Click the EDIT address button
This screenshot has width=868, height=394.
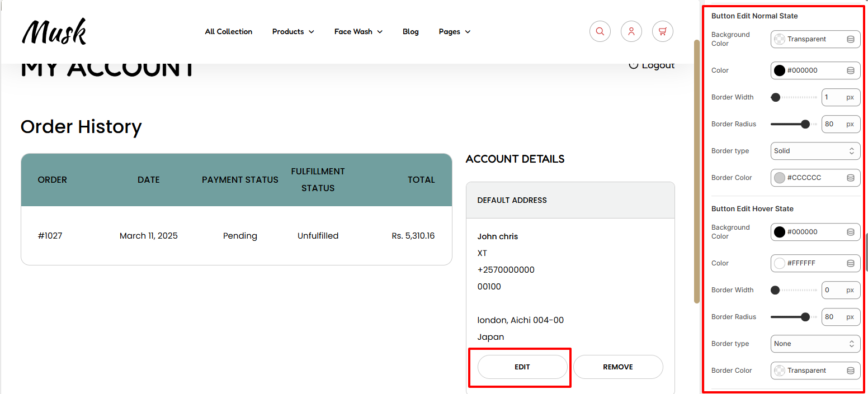(x=522, y=367)
